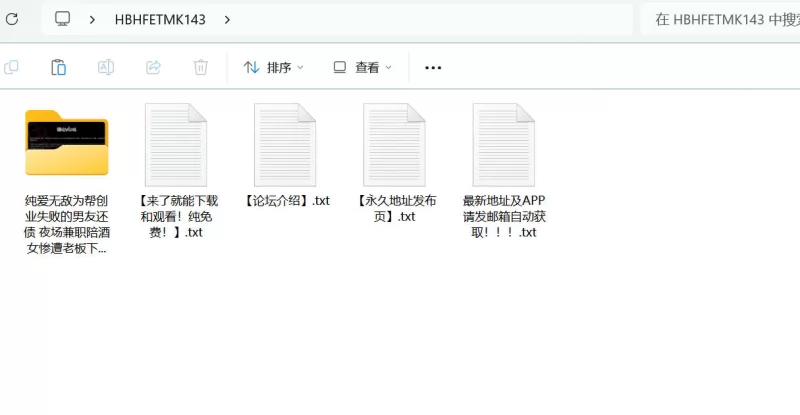Select the 论坛介绍 text file icon

click(x=285, y=145)
